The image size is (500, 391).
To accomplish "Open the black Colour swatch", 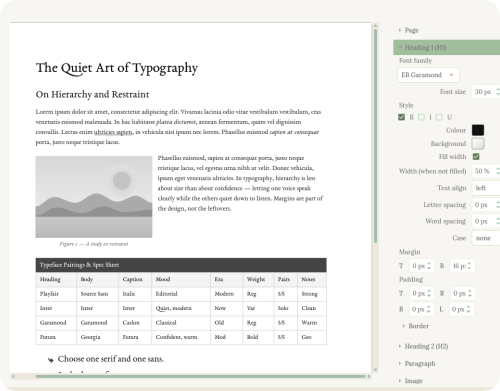I will point(478,130).
